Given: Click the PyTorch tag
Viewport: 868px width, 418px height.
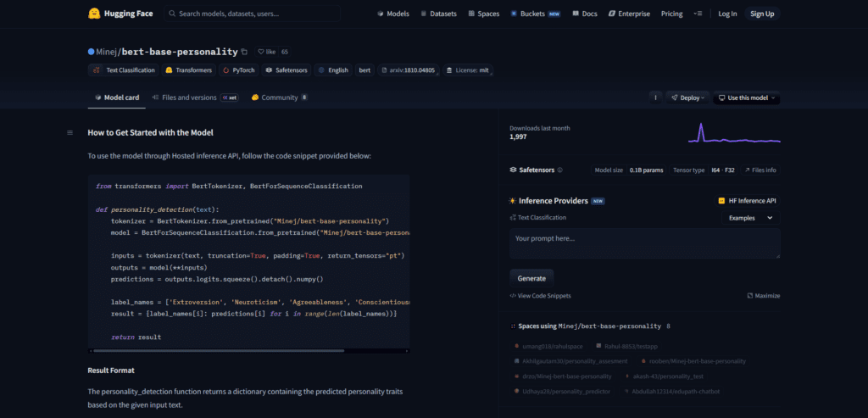Looking at the screenshot, I should pyautogui.click(x=240, y=70).
